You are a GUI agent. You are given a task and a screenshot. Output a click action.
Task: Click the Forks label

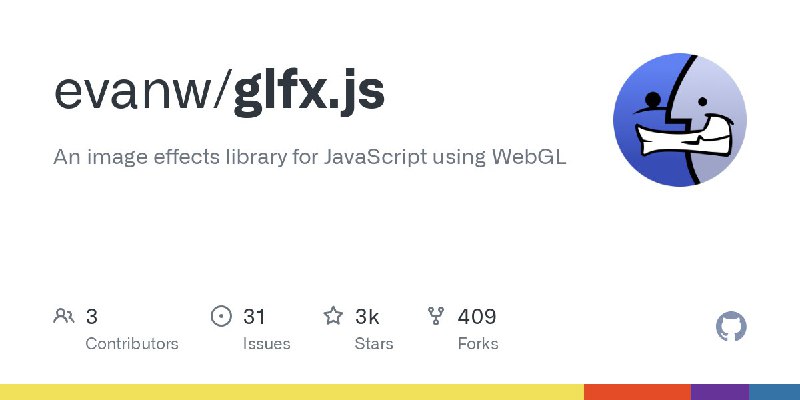tap(478, 343)
